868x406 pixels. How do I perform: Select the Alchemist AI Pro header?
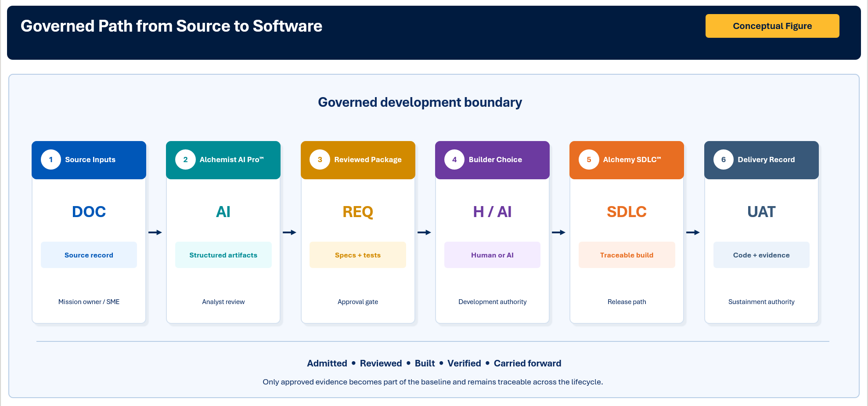[x=223, y=160]
